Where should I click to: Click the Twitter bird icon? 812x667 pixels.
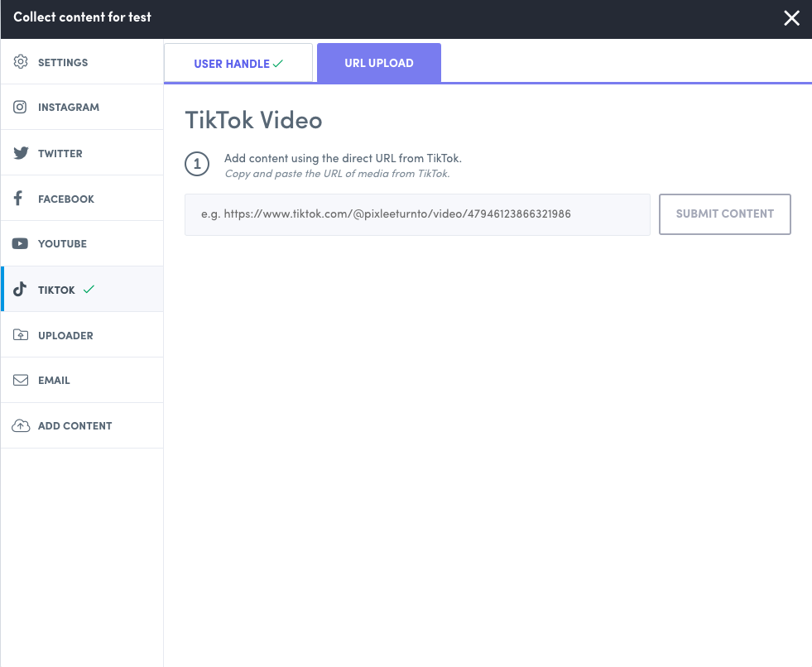[21, 153]
